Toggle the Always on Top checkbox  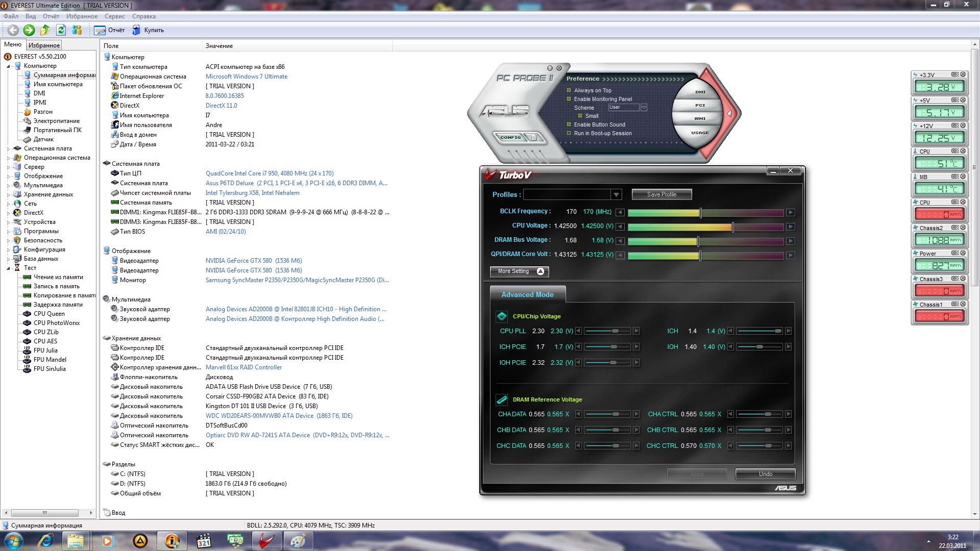pos(569,90)
